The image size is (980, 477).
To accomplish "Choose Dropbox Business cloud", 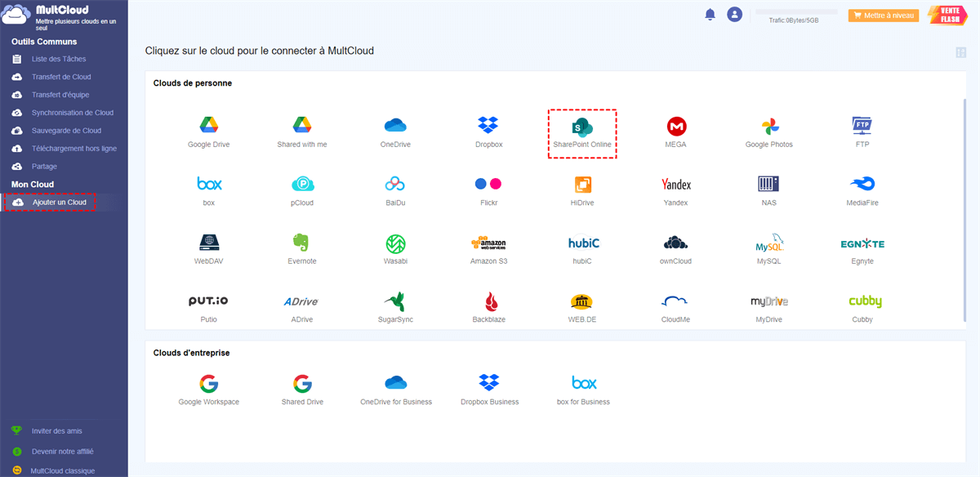I will [x=488, y=390].
